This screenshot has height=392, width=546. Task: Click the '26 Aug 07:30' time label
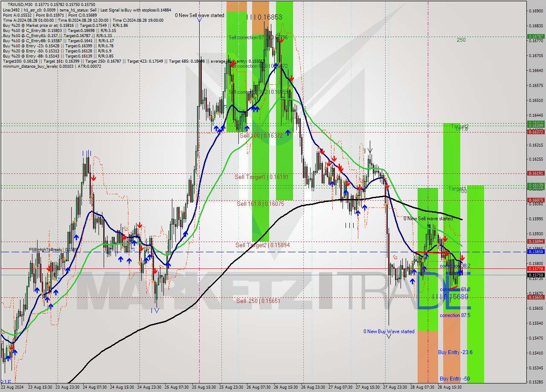(x=258, y=387)
